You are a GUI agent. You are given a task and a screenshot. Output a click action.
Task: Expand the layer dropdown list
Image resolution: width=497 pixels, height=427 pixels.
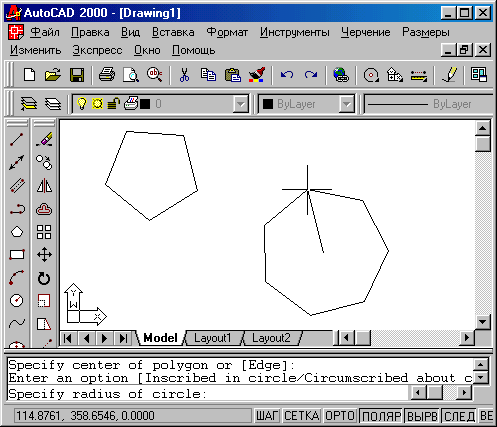click(x=240, y=104)
